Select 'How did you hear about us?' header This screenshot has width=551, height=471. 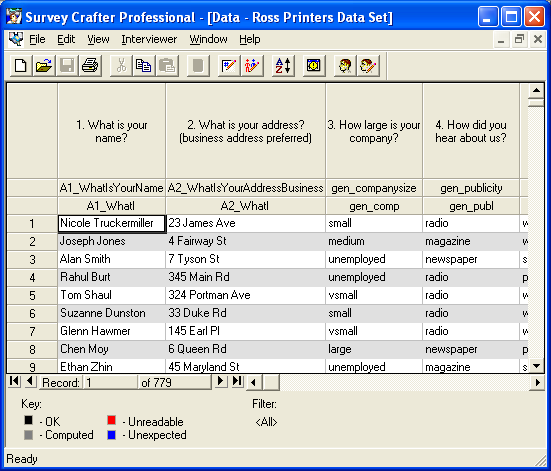coord(471,131)
